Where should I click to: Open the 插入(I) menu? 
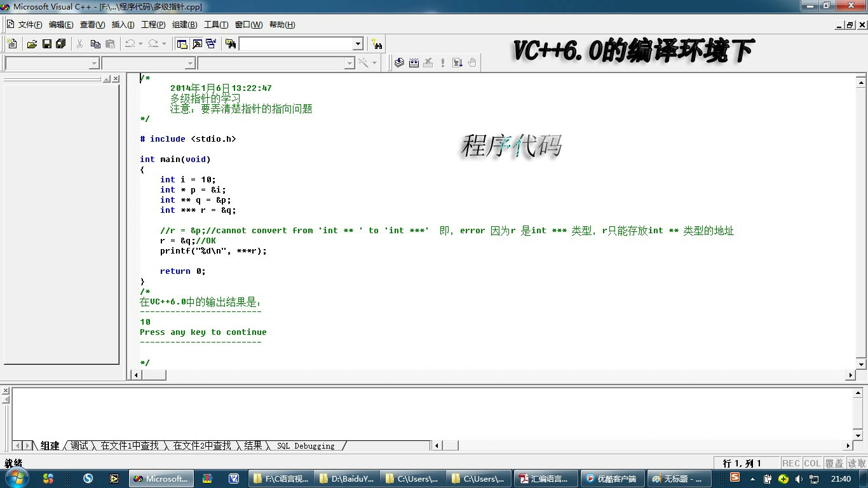pos(123,25)
